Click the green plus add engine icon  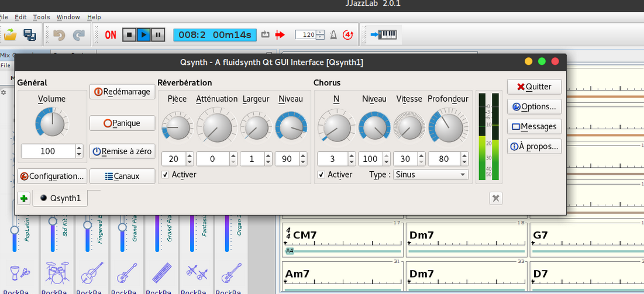[23, 198]
